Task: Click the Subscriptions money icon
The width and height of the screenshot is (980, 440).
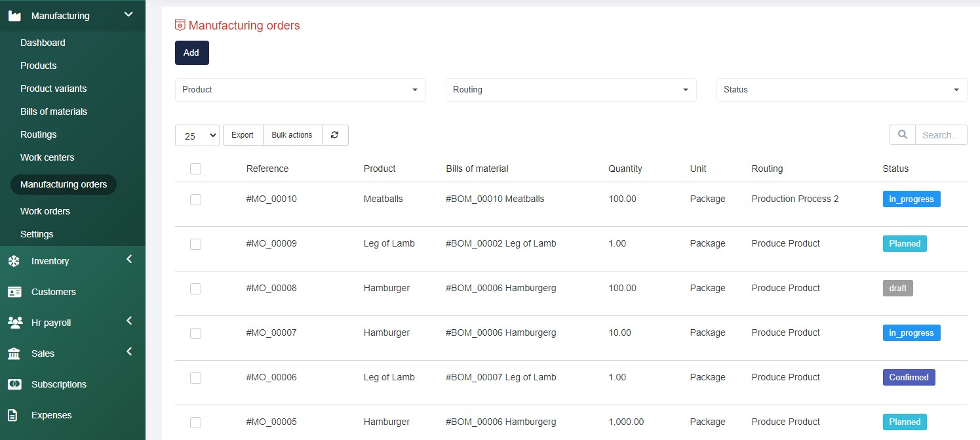Action: [14, 384]
